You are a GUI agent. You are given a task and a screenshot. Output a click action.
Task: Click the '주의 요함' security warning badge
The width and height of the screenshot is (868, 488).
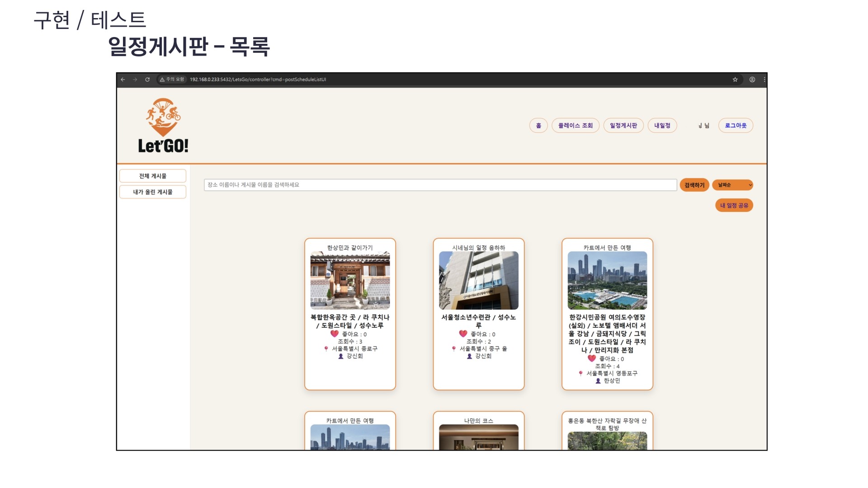[x=172, y=80]
